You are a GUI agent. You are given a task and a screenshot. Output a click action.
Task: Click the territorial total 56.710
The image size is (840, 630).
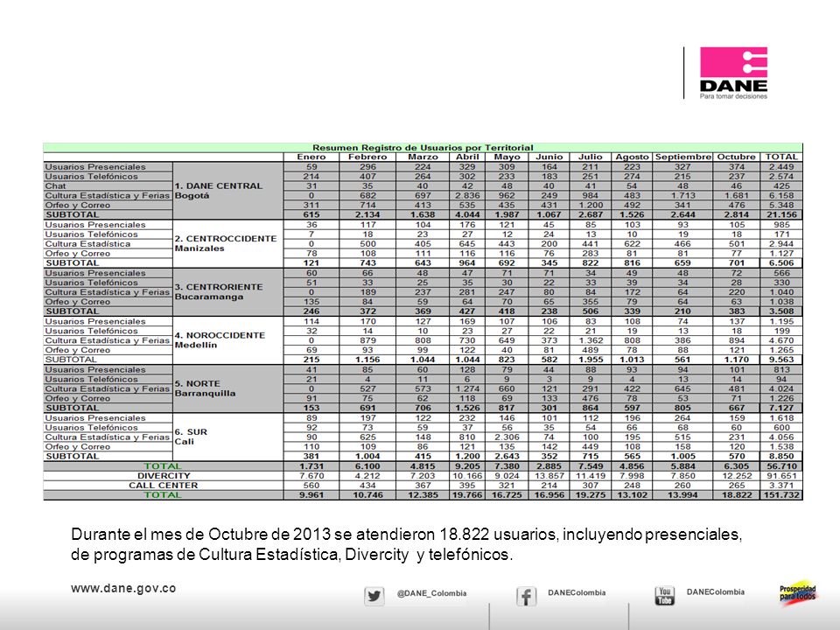(781, 466)
